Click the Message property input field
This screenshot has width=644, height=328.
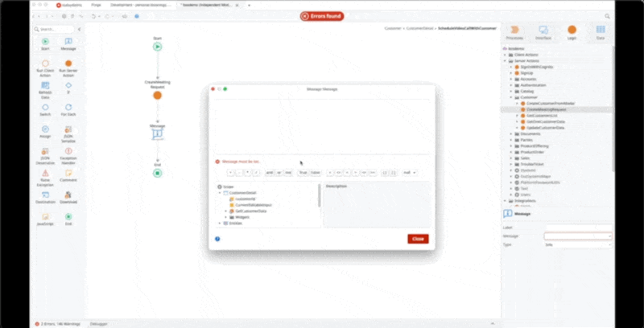(577, 236)
